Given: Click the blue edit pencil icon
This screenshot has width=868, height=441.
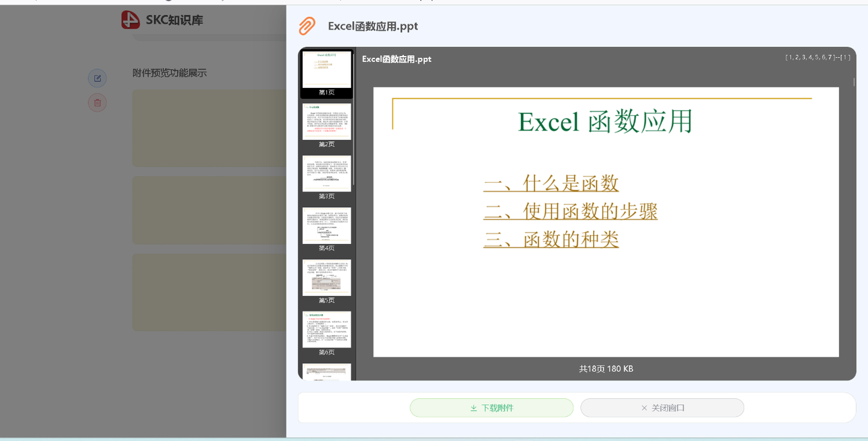Looking at the screenshot, I should tap(97, 78).
